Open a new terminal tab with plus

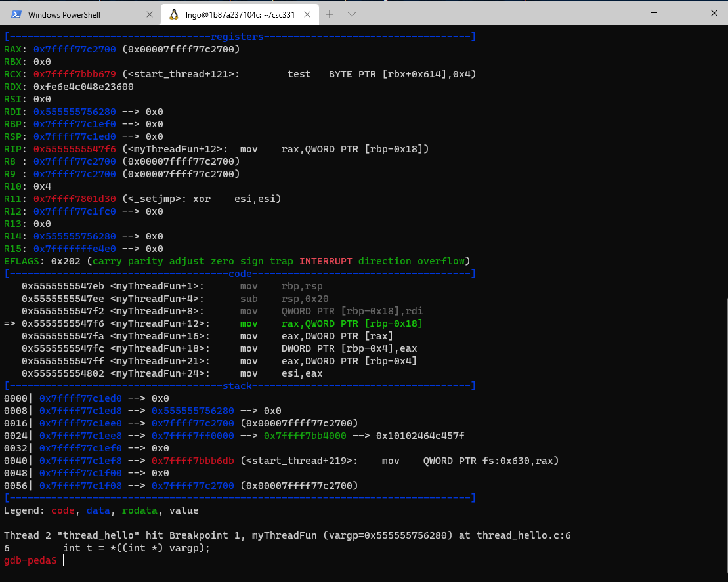[x=329, y=14]
